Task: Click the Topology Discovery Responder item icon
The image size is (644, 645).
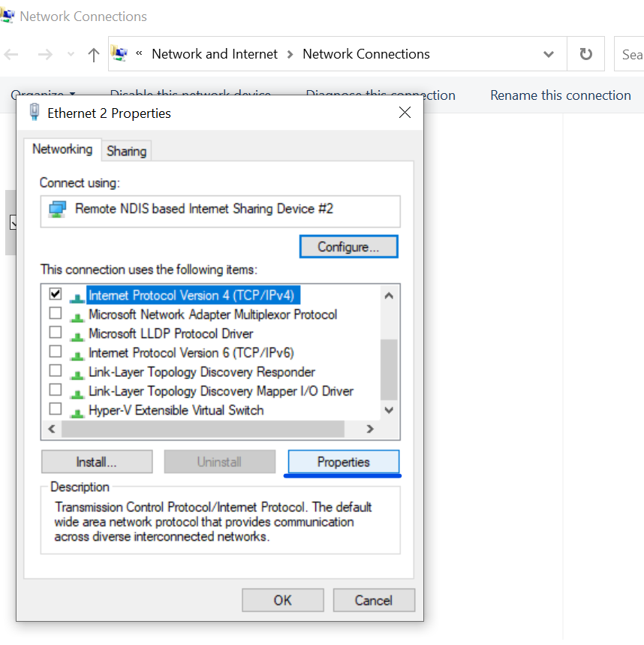Action: click(x=77, y=375)
